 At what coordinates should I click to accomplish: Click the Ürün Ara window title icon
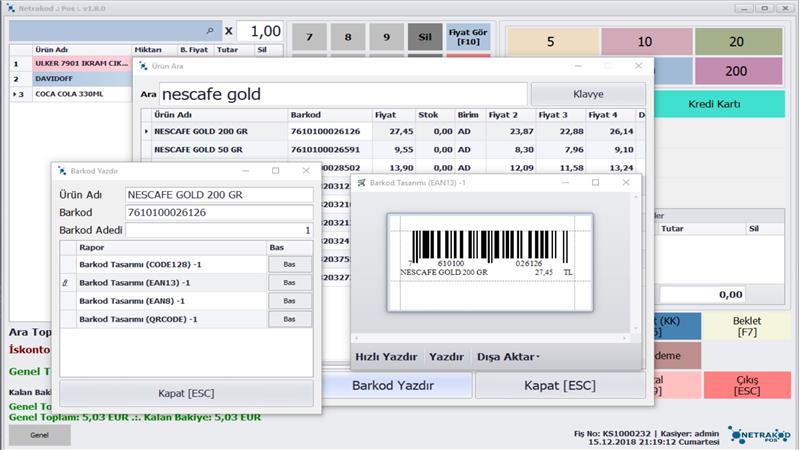143,66
